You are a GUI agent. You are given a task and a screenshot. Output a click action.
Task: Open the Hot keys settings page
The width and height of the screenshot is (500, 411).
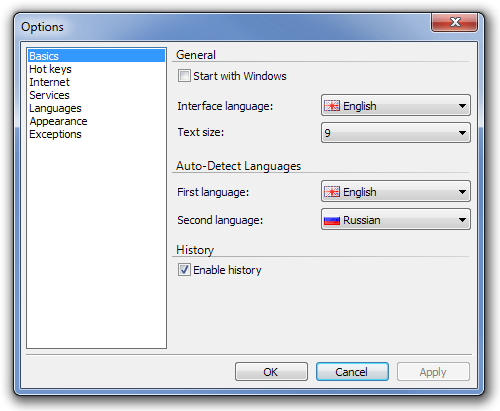click(50, 69)
